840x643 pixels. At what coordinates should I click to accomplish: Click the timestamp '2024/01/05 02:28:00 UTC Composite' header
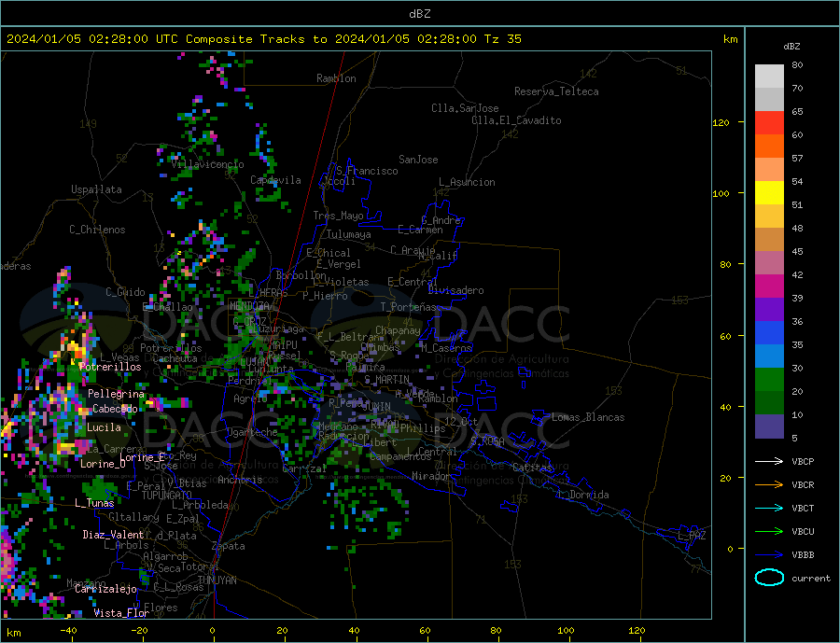130,39
